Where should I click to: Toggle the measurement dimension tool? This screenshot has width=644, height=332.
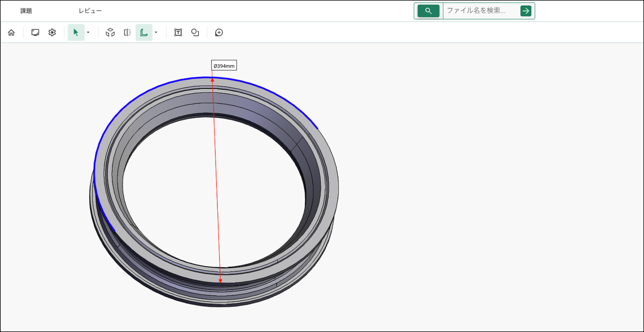tap(144, 33)
